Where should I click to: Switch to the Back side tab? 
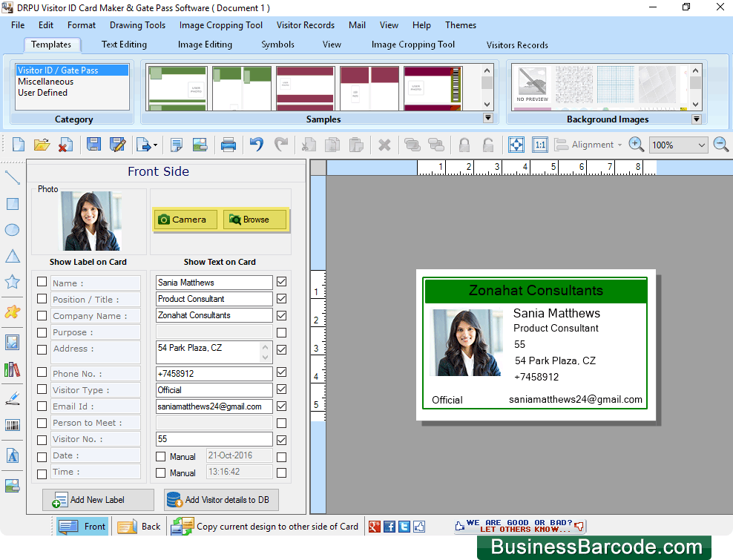click(x=139, y=526)
